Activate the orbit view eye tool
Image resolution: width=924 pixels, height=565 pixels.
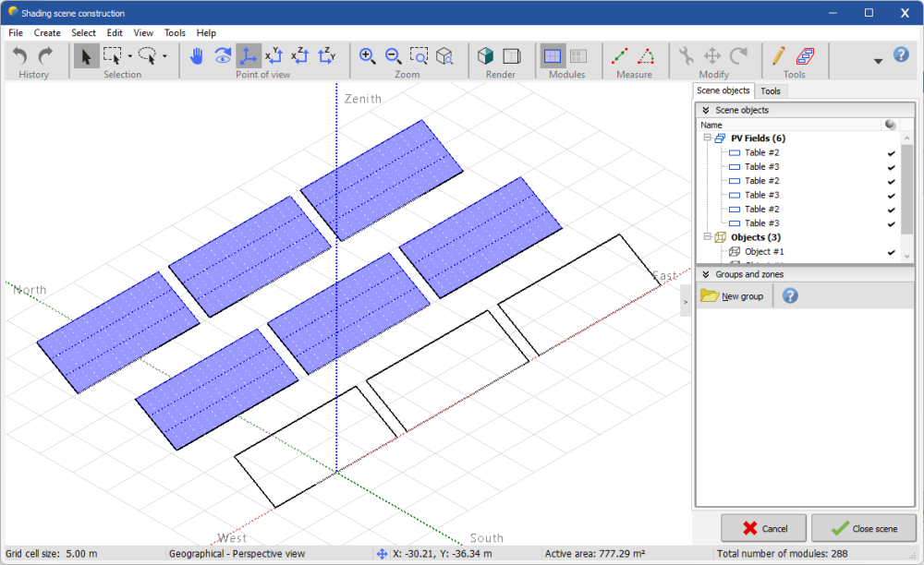pyautogui.click(x=223, y=56)
